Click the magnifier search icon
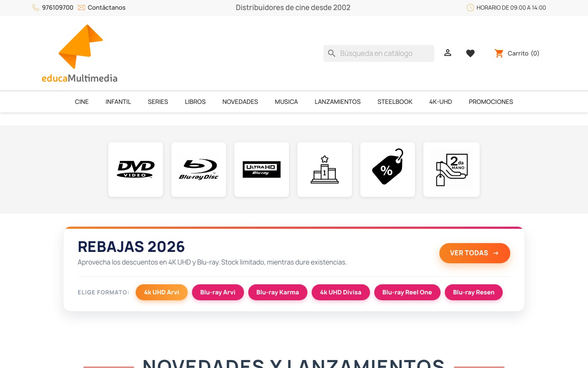The height and width of the screenshot is (368, 588). point(332,53)
